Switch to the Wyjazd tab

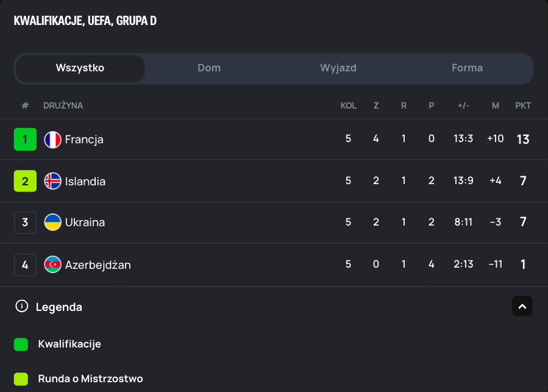(338, 68)
